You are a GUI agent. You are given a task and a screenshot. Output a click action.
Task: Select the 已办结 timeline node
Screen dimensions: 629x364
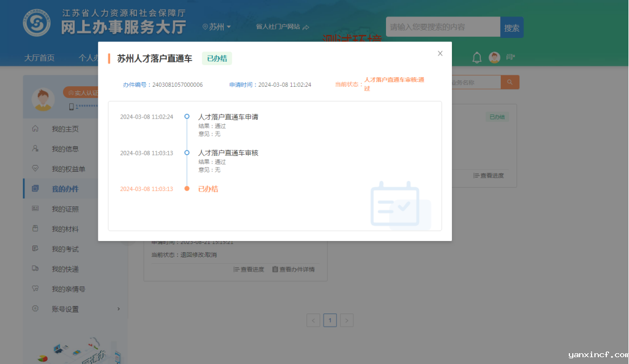pyautogui.click(x=187, y=189)
